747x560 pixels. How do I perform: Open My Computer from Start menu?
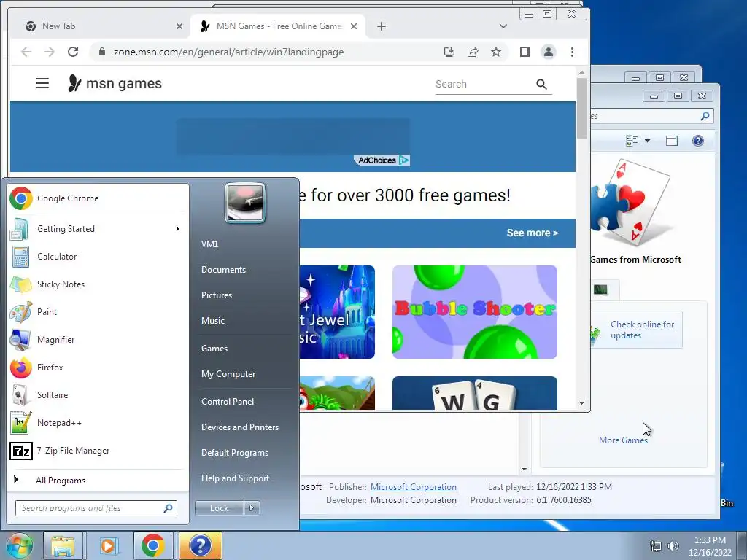(x=228, y=374)
